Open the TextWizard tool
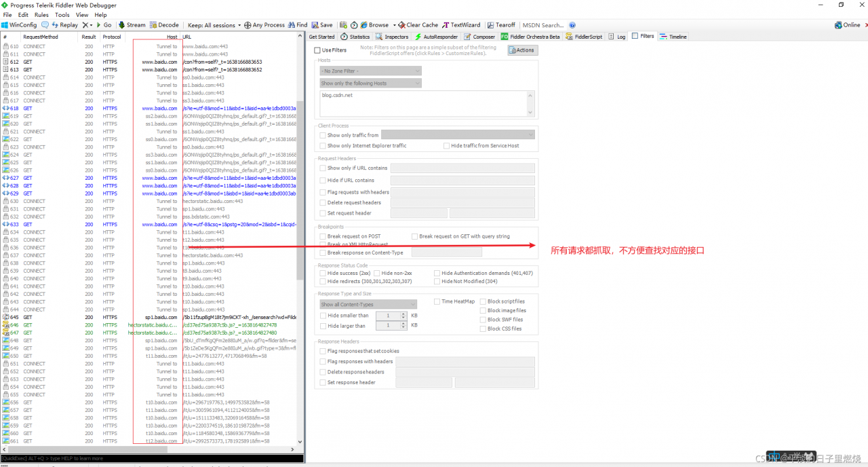 click(x=461, y=25)
